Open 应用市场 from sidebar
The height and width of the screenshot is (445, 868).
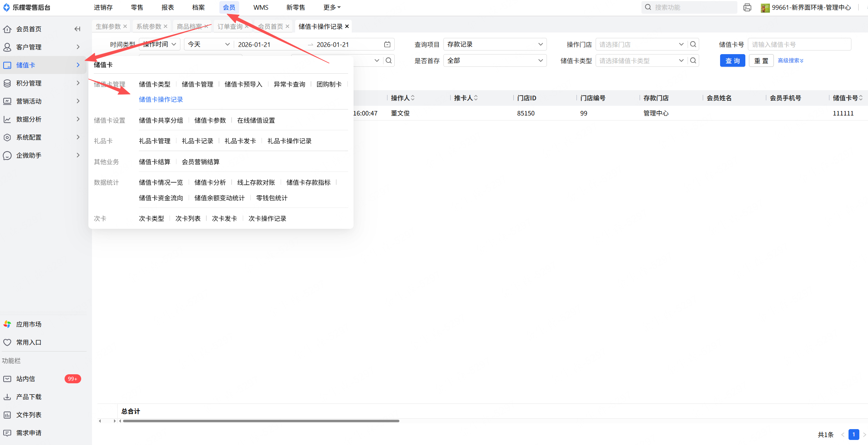[x=29, y=324]
